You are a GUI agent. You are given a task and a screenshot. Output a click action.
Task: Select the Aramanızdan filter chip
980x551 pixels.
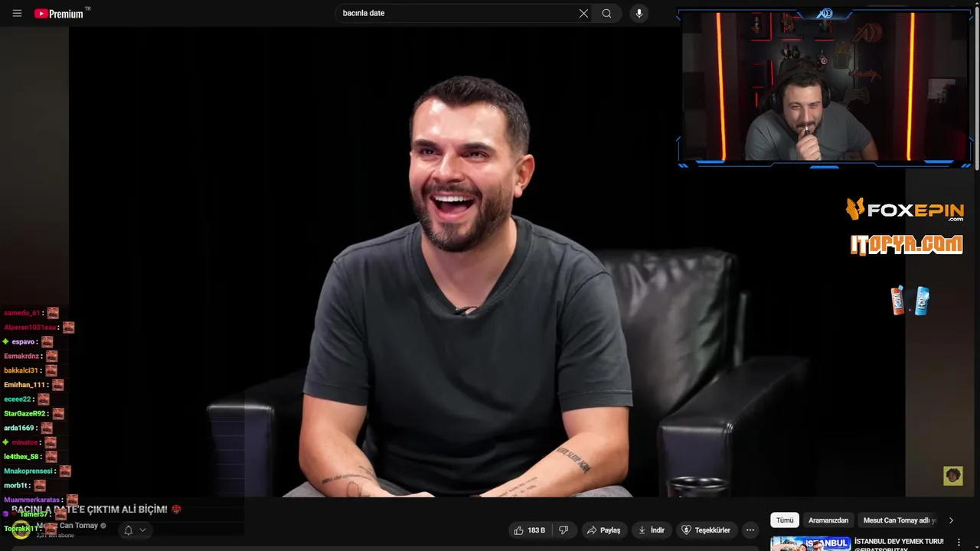pos(828,520)
